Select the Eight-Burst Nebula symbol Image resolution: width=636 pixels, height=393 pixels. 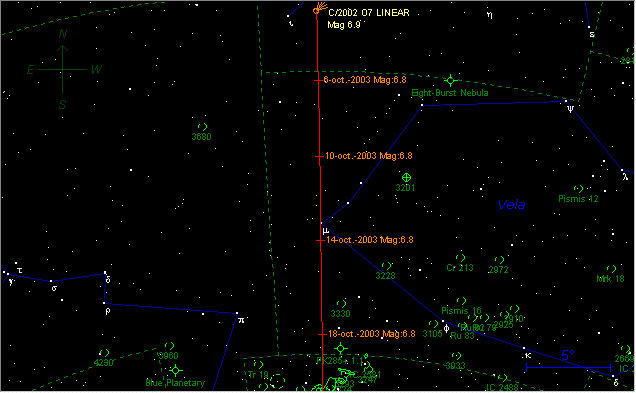[450, 80]
